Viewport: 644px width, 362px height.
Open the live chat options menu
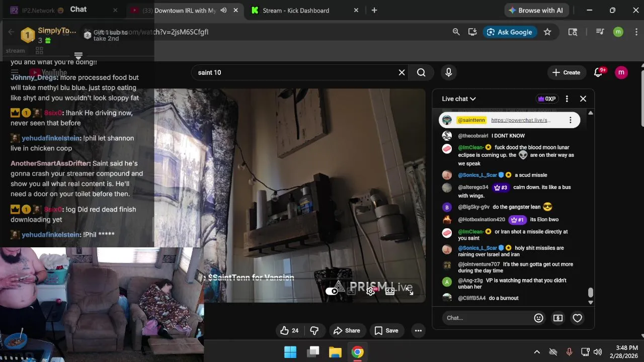(567, 99)
